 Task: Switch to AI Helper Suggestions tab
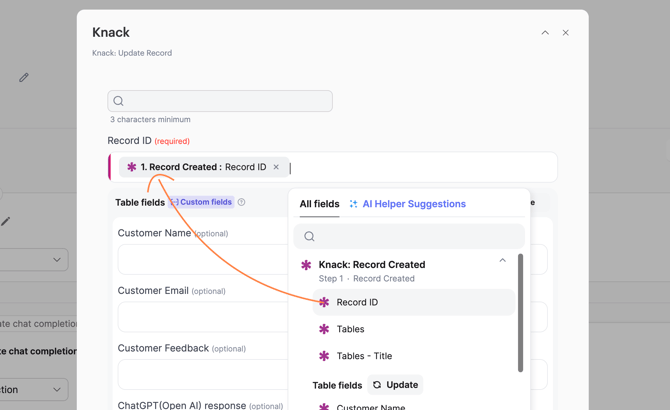pos(413,204)
